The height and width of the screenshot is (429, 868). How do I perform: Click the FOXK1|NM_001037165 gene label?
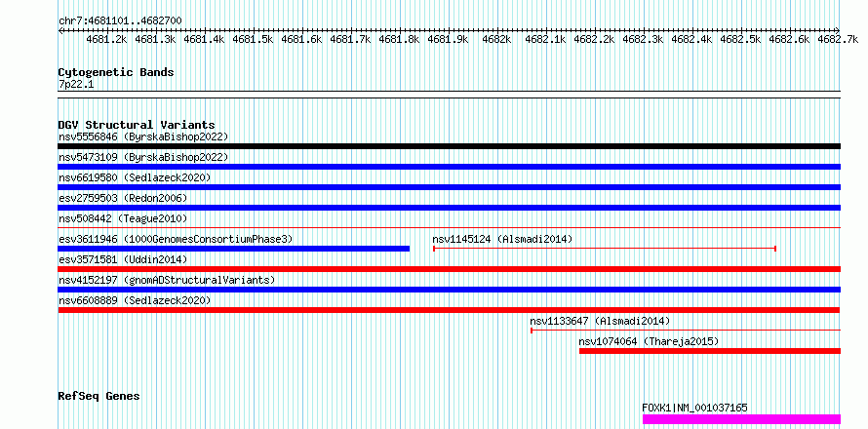tap(694, 408)
